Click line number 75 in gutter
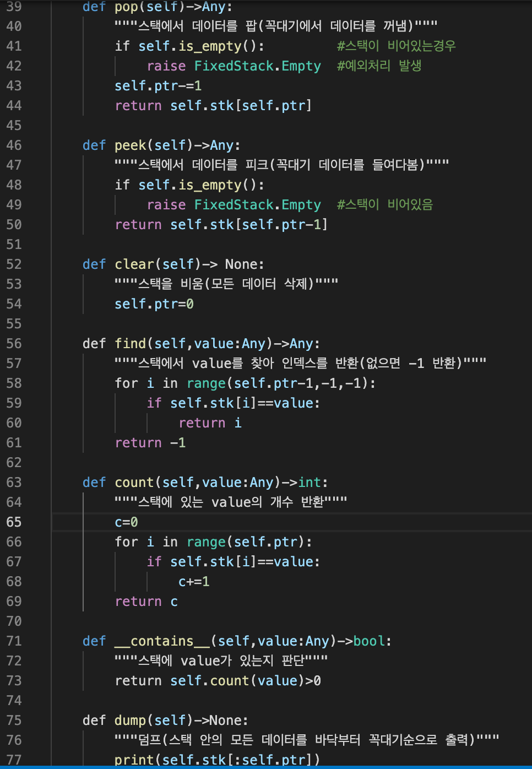Viewport: 532px width, 769px height. (14, 721)
